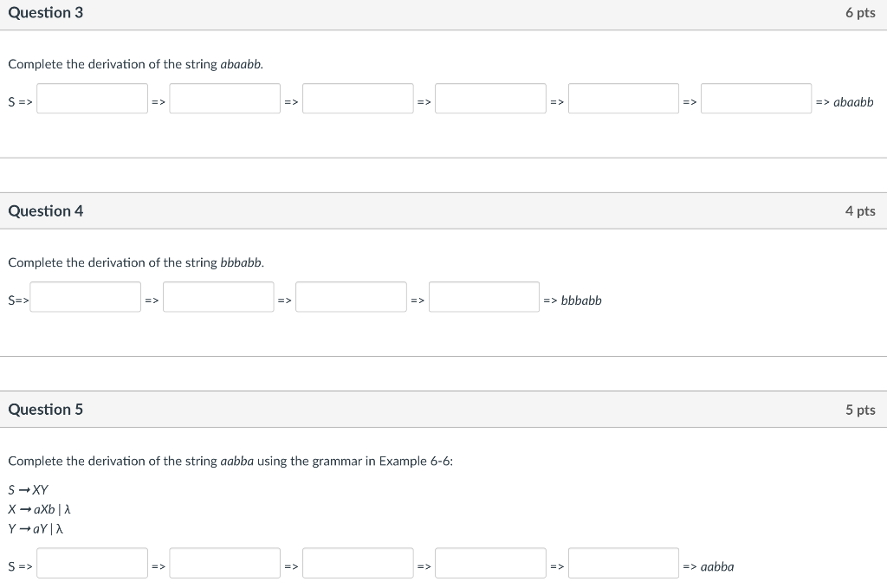
Task: Click the third answer box in Question 4
Action: (x=350, y=296)
